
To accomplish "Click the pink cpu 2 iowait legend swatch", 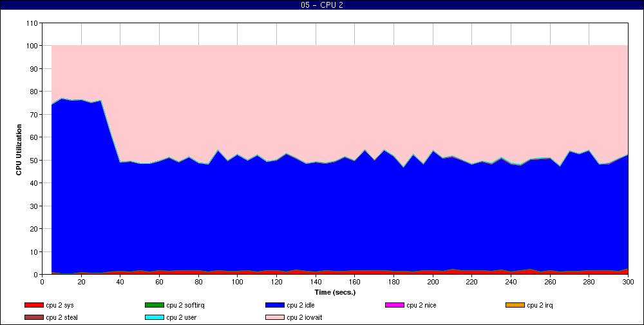I will point(275,318).
